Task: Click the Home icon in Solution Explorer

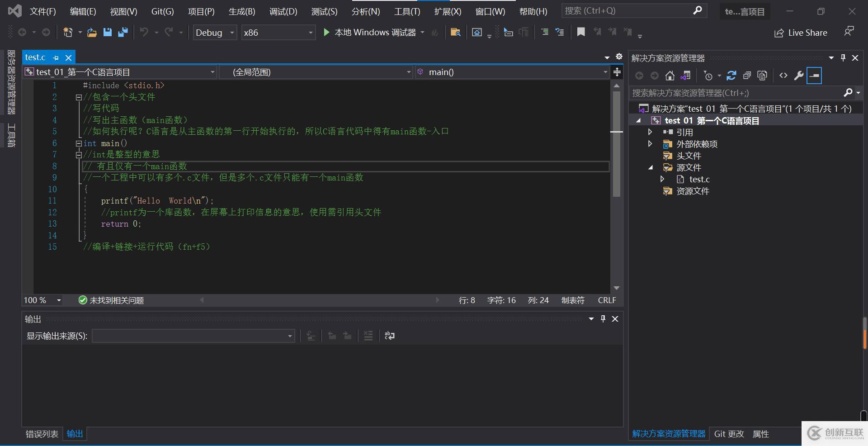Action: [x=670, y=76]
